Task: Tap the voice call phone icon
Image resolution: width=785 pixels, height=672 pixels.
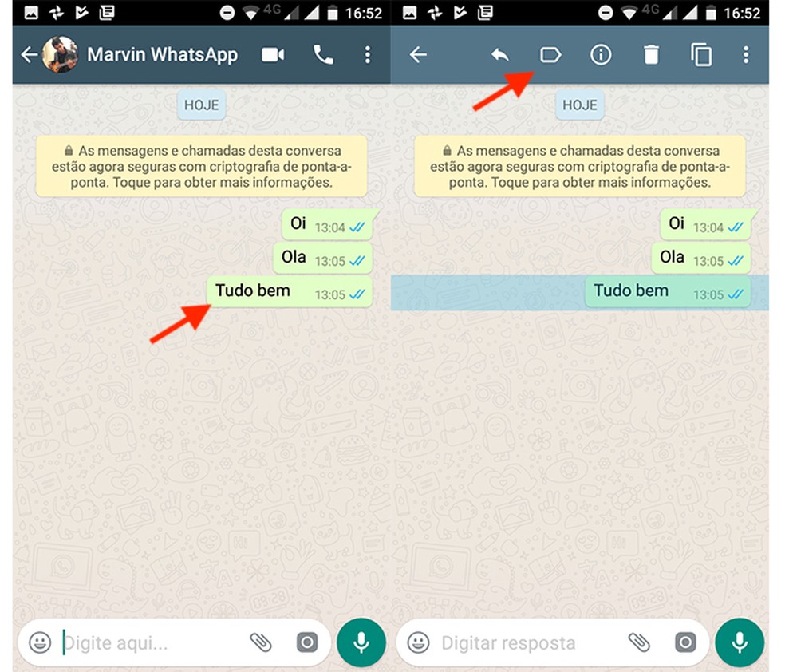Action: click(323, 55)
